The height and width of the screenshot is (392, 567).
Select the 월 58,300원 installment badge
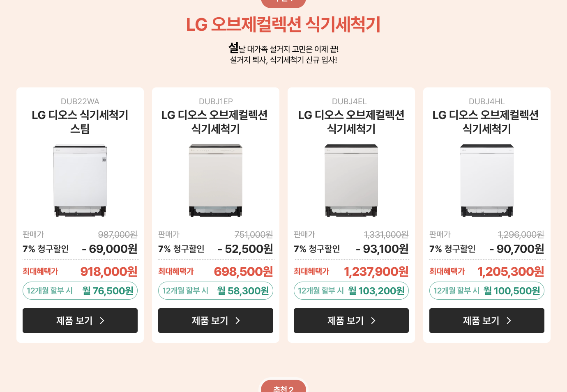coord(216,291)
